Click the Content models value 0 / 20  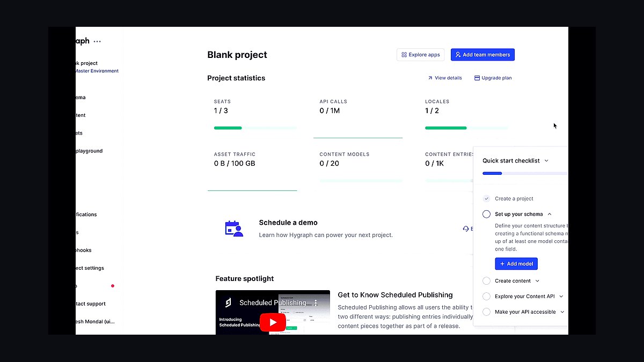click(x=330, y=164)
